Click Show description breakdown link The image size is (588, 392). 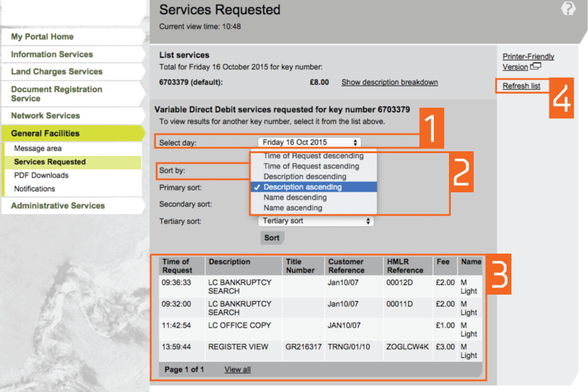tap(390, 82)
